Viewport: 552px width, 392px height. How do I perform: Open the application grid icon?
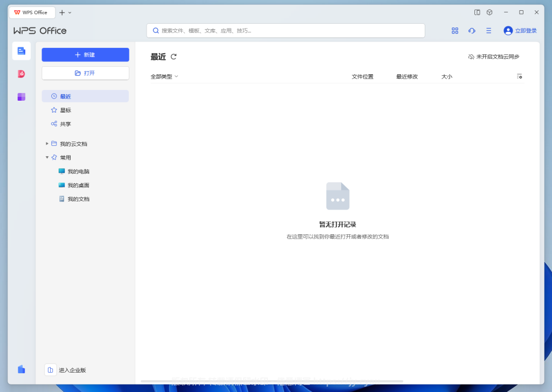pos(455,31)
